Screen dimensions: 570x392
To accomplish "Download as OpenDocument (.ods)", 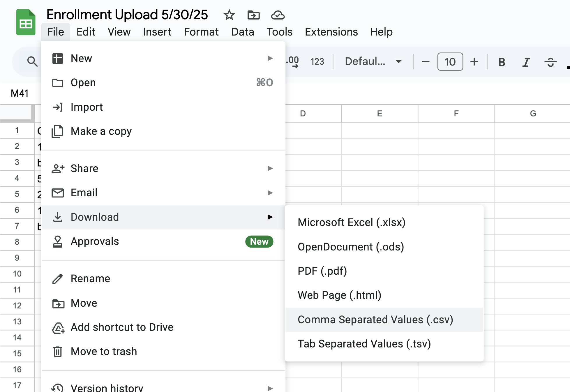I will pos(384,247).
